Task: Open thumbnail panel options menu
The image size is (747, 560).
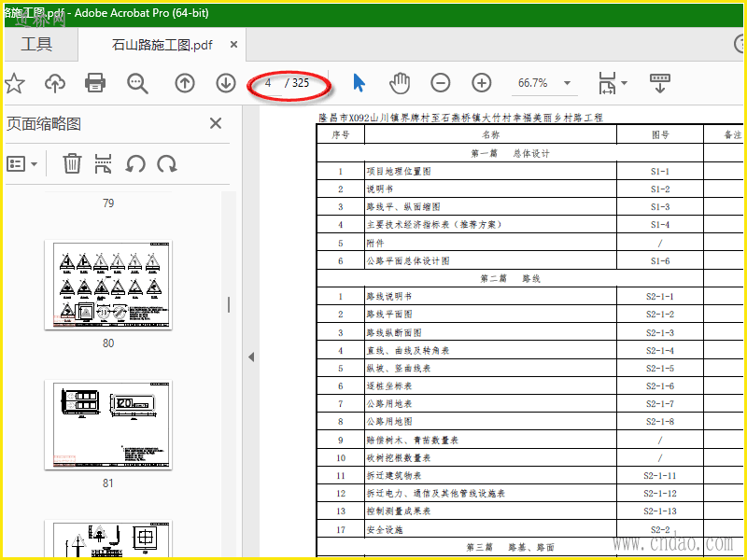Action: click(21, 164)
